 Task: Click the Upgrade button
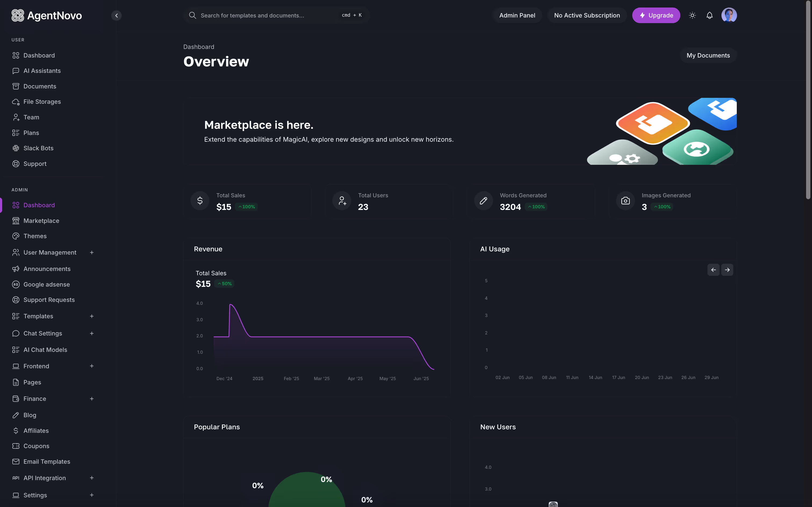click(656, 15)
